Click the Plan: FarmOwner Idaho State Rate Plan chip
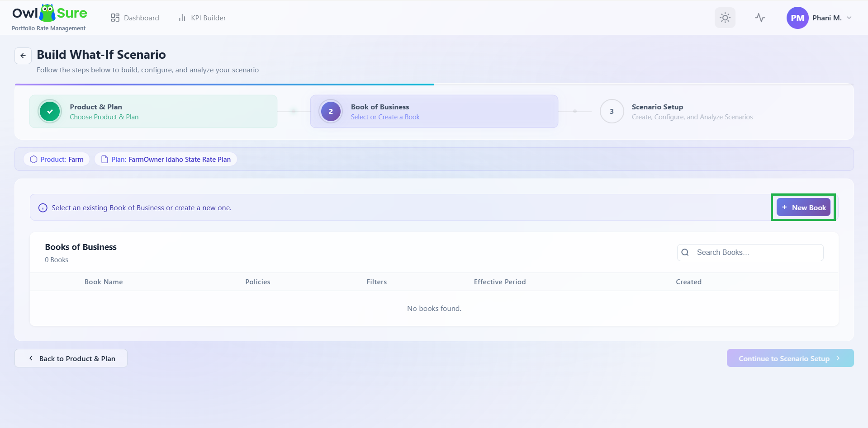868x428 pixels. tap(166, 159)
